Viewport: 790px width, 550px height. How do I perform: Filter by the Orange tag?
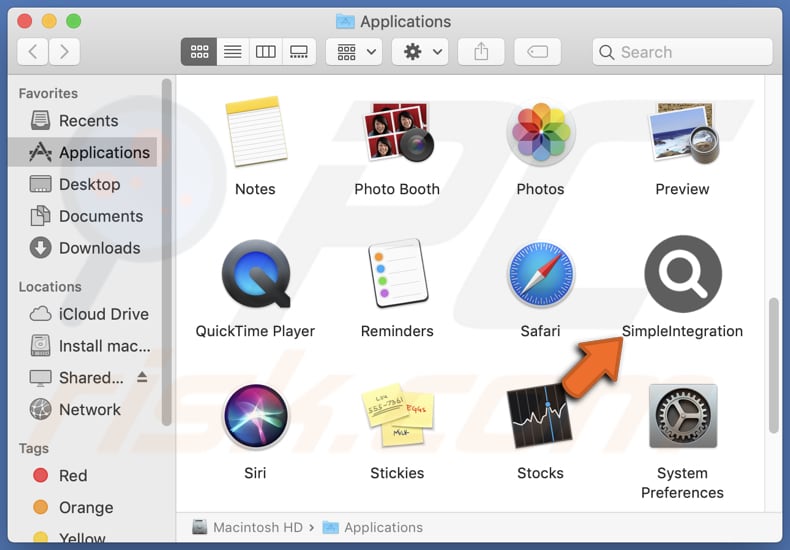pyautogui.click(x=83, y=507)
